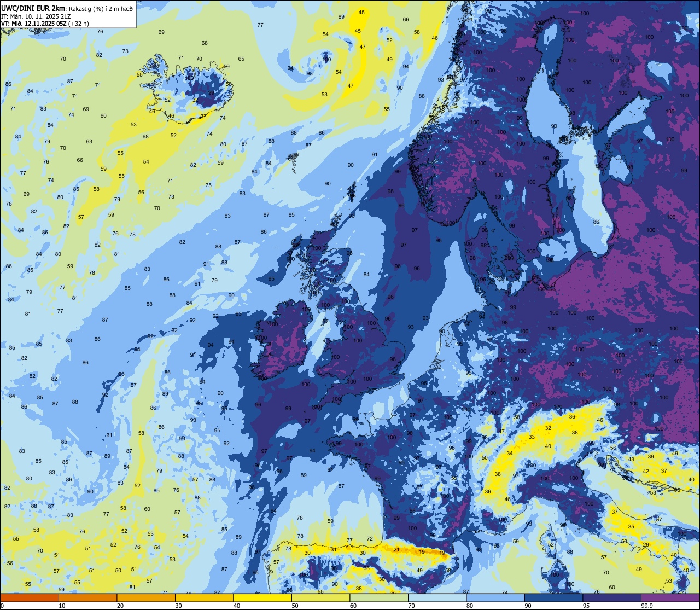Click the humidity value '31' on northern Spain coast
This screenshot has height=610, width=700.
click(333, 549)
